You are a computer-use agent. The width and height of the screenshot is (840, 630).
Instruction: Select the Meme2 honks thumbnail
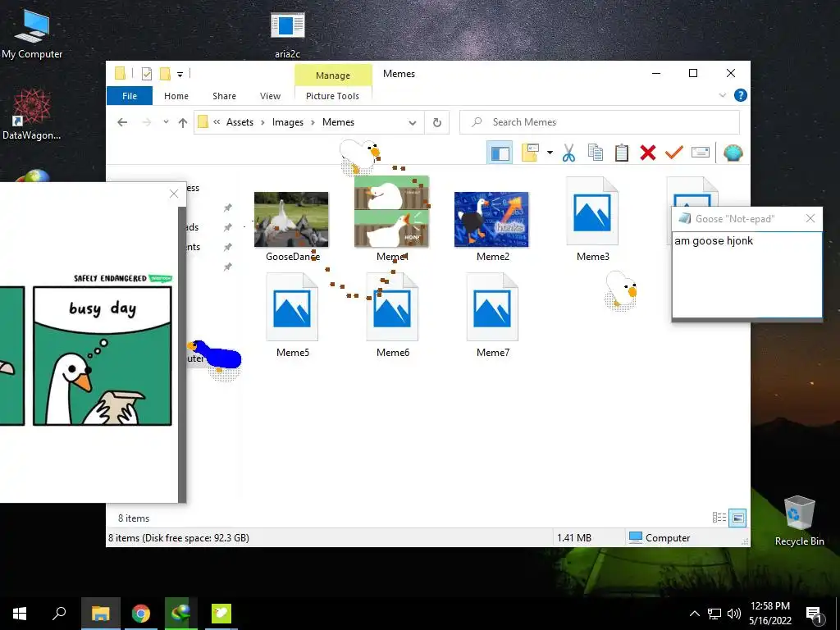pos(492,226)
